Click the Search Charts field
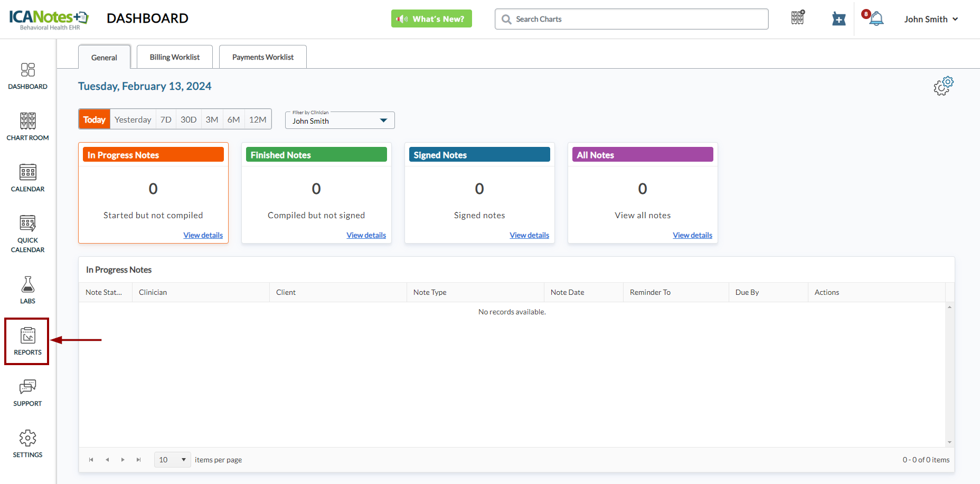This screenshot has height=484, width=980. click(x=631, y=19)
